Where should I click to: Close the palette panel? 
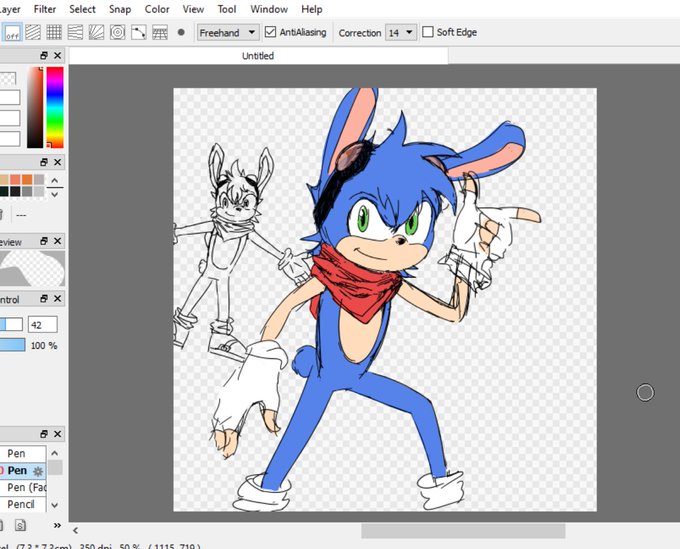coord(57,162)
